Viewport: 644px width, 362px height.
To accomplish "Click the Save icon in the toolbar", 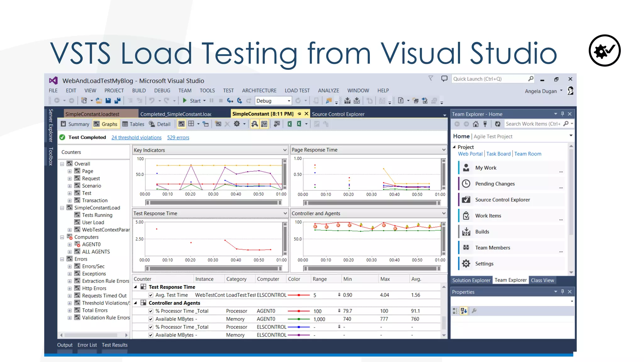I will point(108,101).
